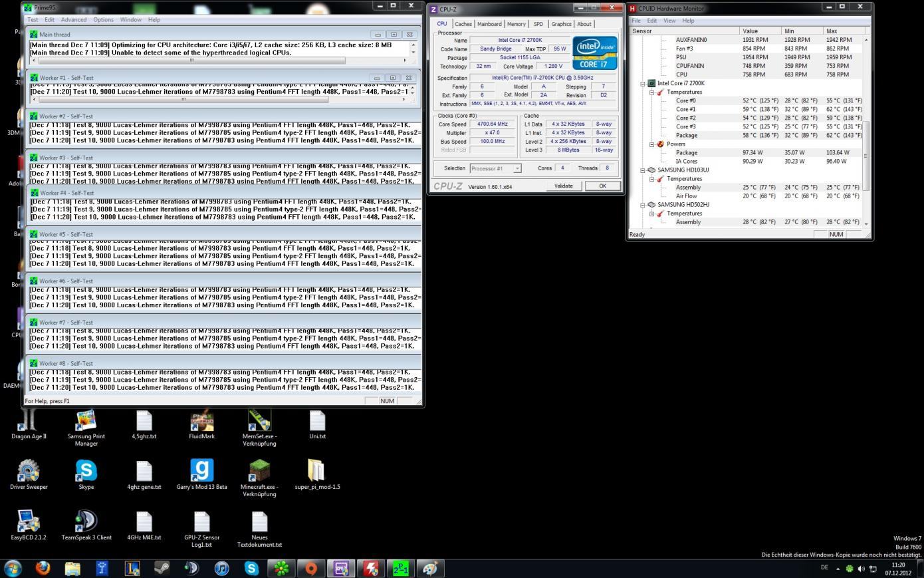
Task: Select the MemSet.exe shortcut on the desktop
Action: coord(259,429)
